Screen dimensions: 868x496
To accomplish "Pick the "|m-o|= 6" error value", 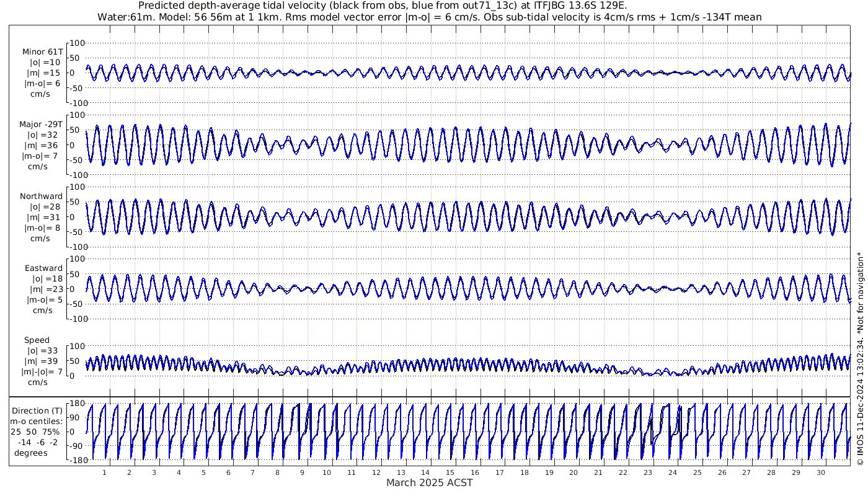I will pos(42,84).
